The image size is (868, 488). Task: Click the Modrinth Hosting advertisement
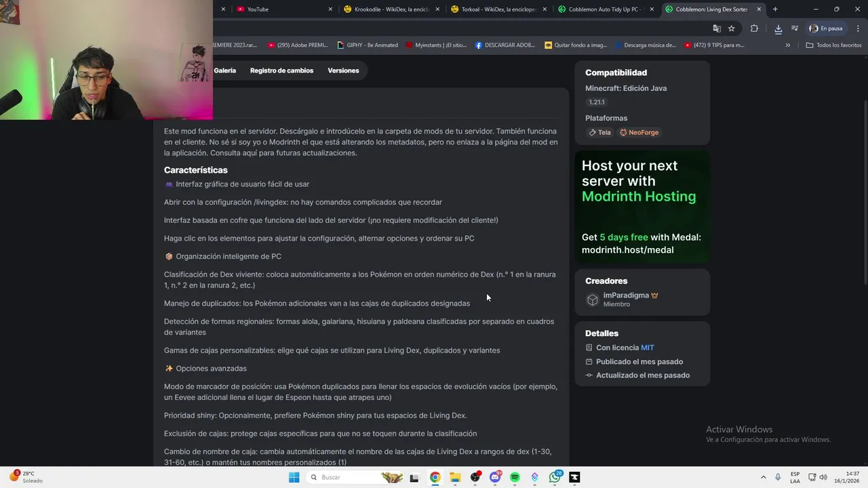point(642,207)
